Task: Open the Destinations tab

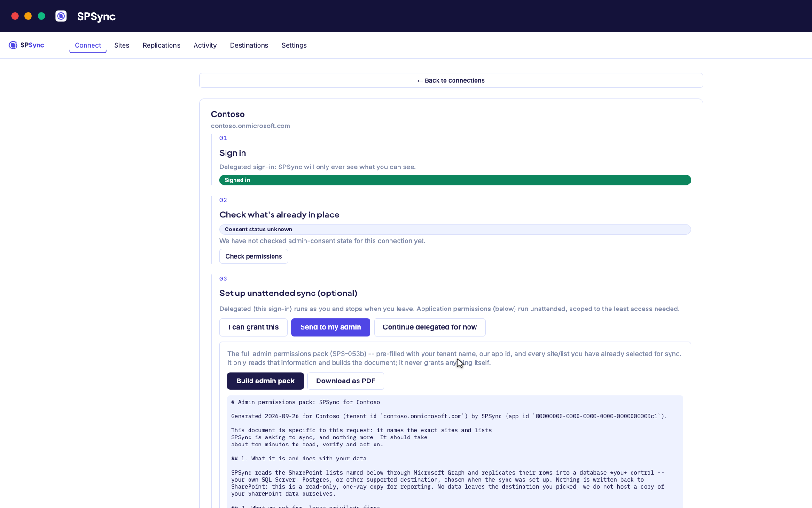Action: click(x=249, y=45)
